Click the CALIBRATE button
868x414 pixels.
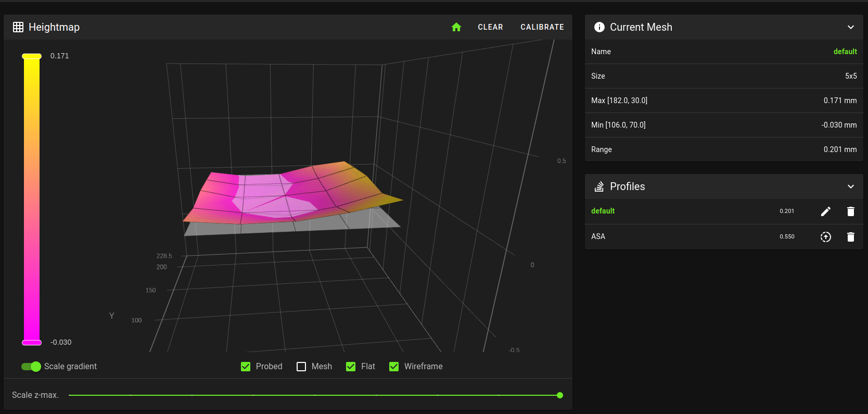tap(542, 27)
